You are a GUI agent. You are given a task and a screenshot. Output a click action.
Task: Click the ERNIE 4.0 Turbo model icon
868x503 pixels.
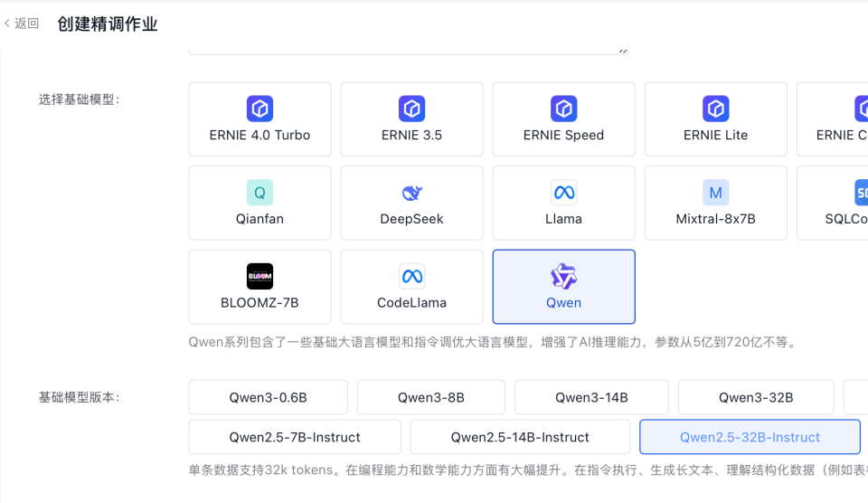(259, 108)
